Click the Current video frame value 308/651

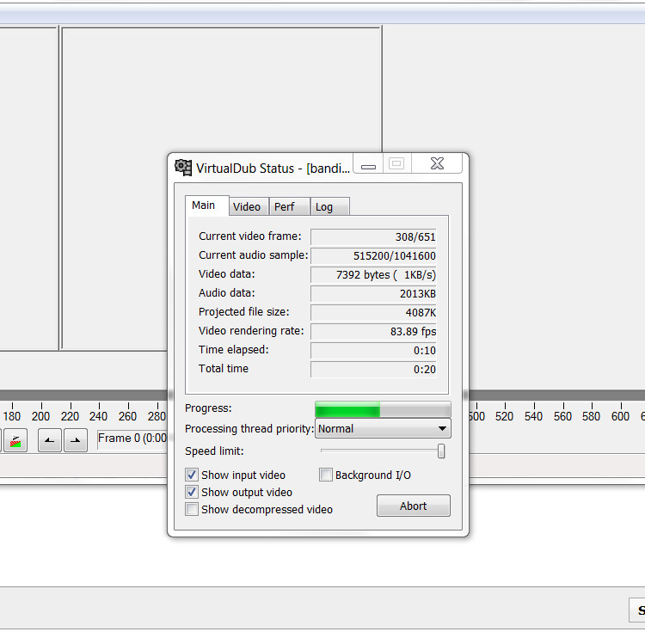373,236
